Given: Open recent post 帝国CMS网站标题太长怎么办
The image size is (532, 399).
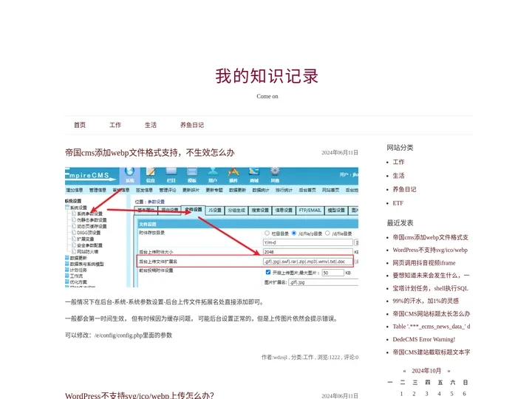Looking at the screenshot, I should [432, 314].
